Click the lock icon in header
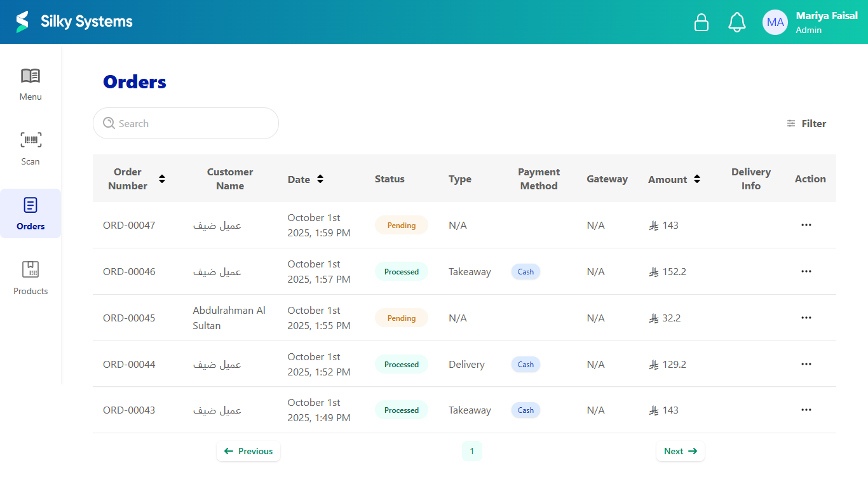Image resolution: width=868 pixels, height=479 pixels. (x=701, y=22)
